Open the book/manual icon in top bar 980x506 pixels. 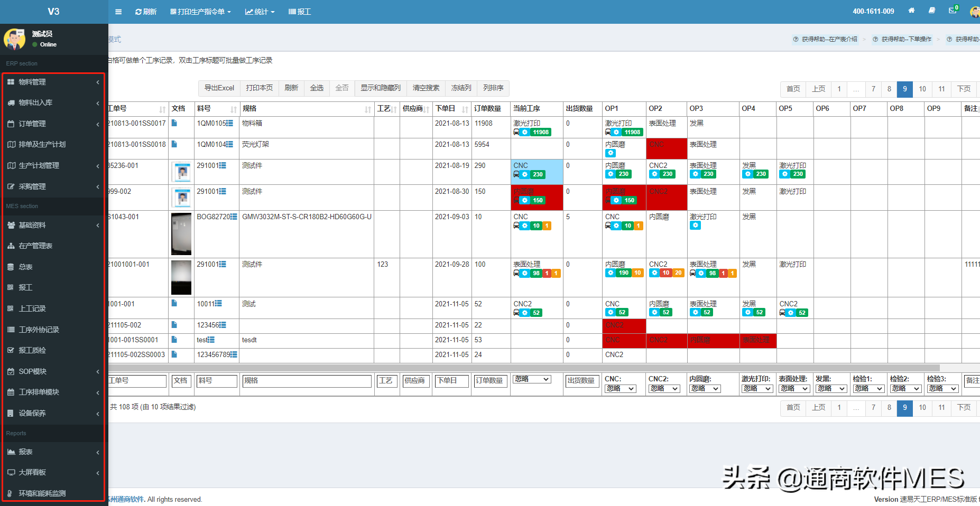(932, 11)
